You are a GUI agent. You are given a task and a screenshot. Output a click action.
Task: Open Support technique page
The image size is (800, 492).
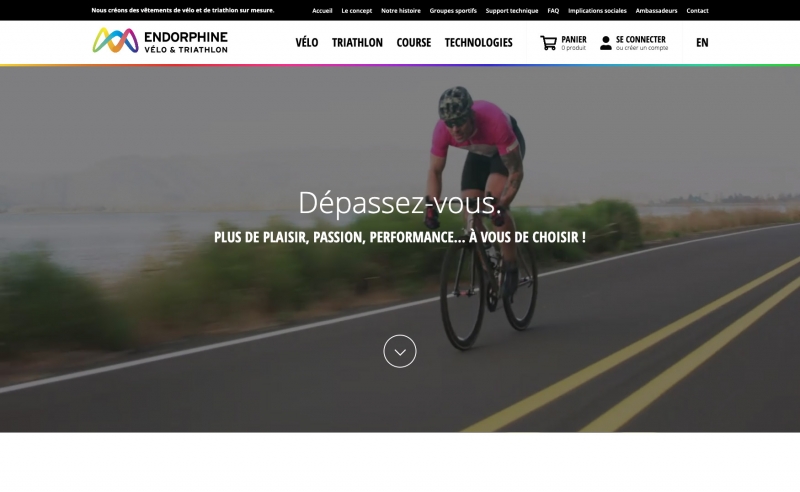(512, 11)
